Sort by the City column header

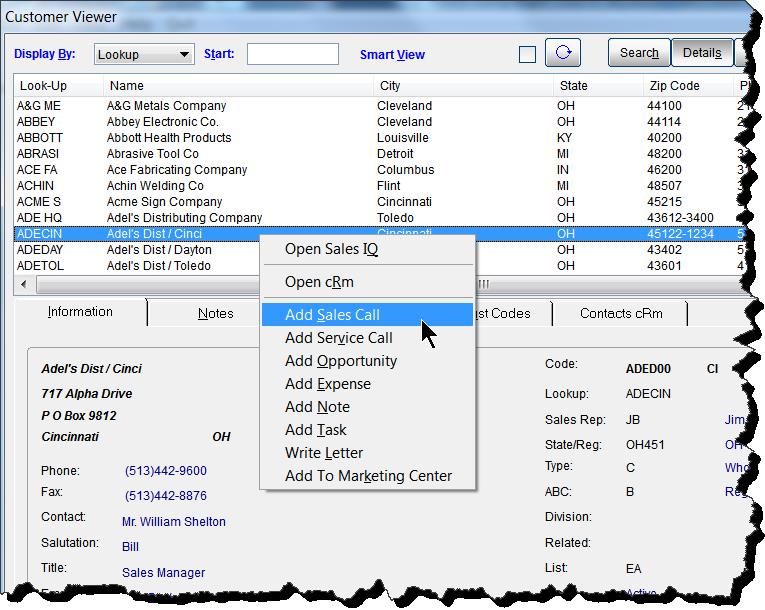click(x=463, y=86)
